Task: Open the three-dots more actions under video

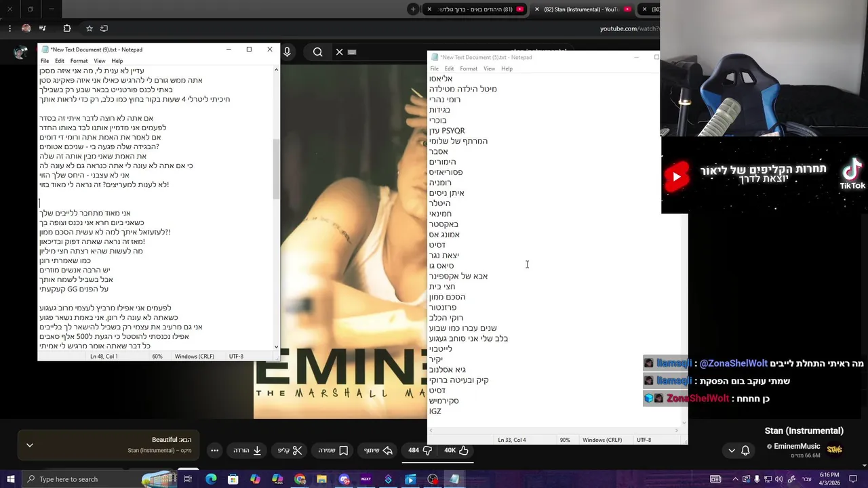Action: coord(214,450)
